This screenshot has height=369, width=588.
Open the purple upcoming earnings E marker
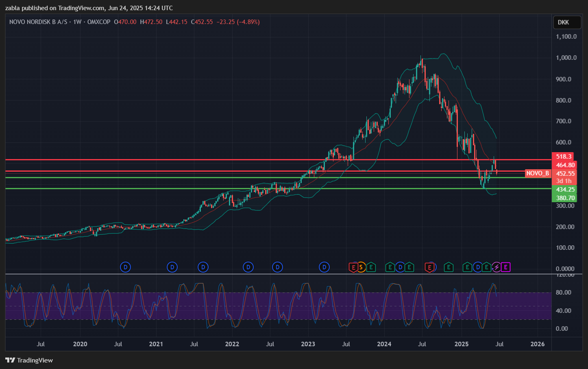coord(505,267)
